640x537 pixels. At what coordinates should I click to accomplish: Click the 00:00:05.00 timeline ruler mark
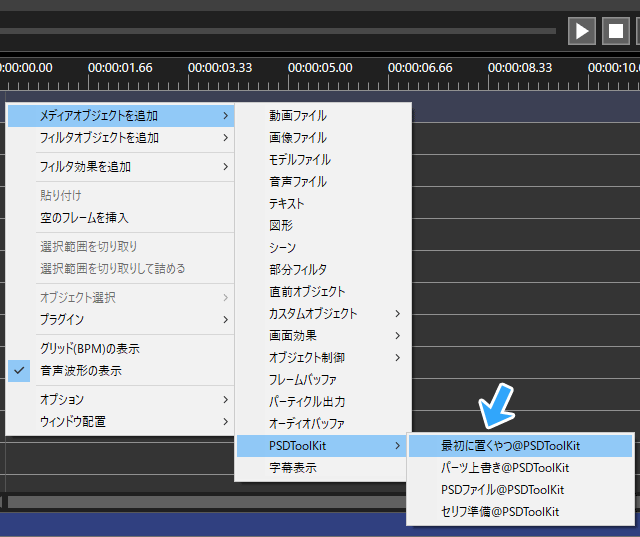320,68
